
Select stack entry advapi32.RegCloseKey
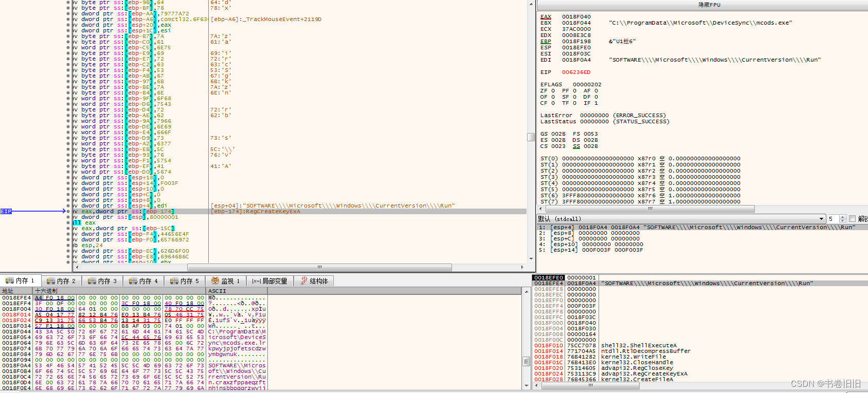(637, 368)
